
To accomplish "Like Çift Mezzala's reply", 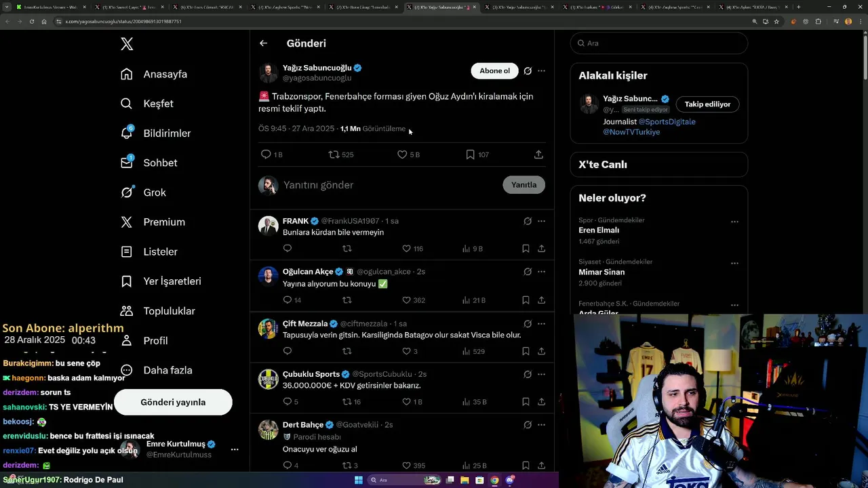I will (406, 351).
